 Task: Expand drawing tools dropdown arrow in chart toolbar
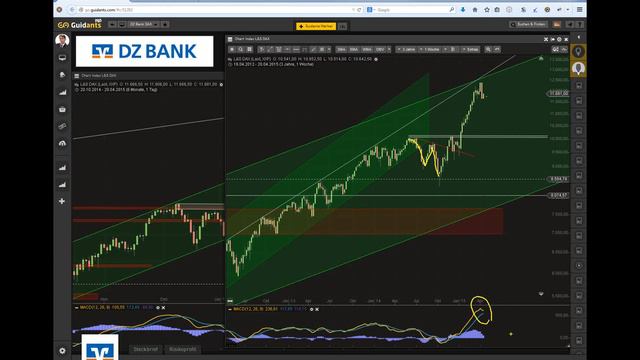pyautogui.click(x=329, y=49)
